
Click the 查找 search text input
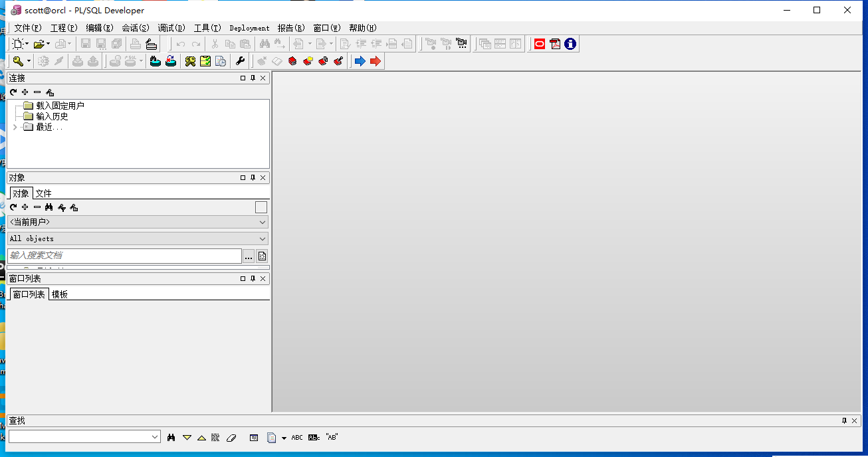[79, 437]
